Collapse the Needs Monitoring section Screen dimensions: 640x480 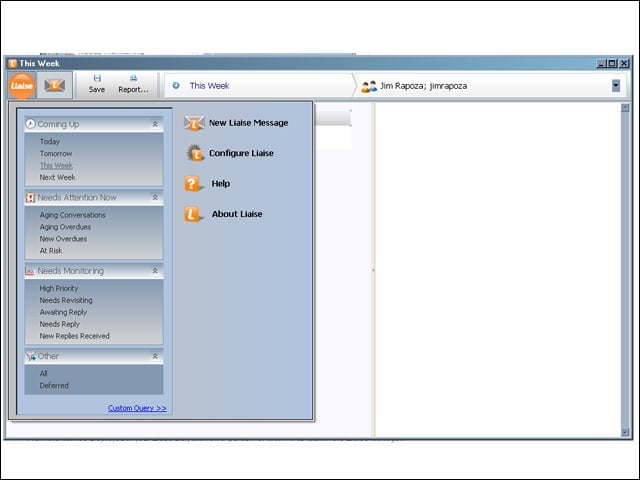[155, 271]
